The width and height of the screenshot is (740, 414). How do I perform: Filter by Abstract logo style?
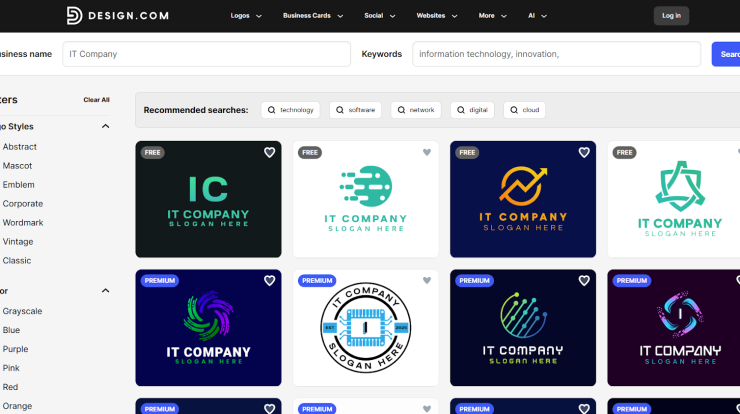19,147
